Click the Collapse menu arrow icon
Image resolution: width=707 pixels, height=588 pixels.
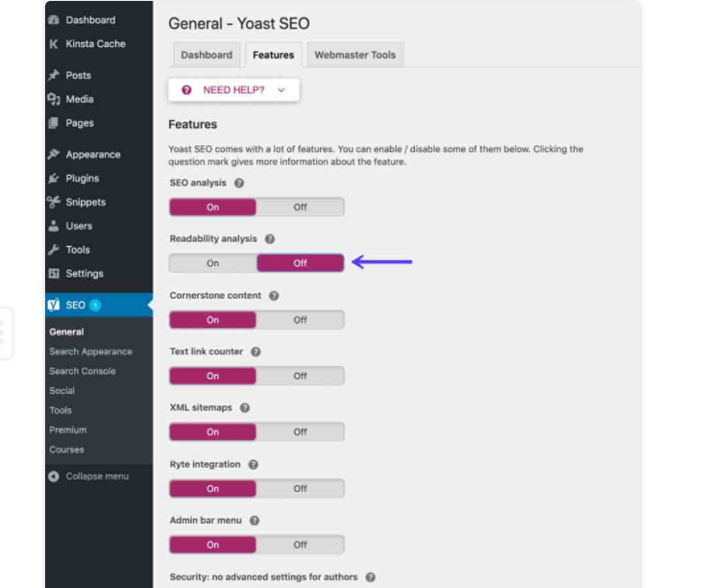[x=54, y=477]
